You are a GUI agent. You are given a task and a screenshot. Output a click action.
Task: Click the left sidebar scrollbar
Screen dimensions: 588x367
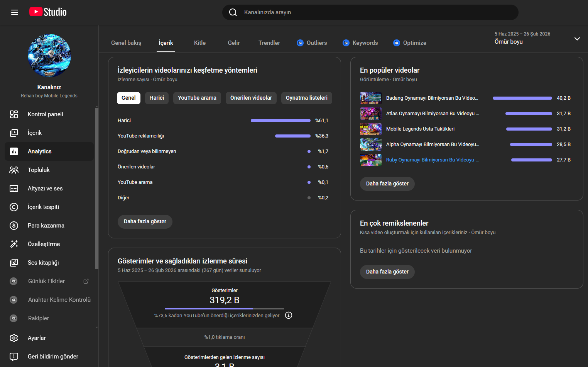97,189
